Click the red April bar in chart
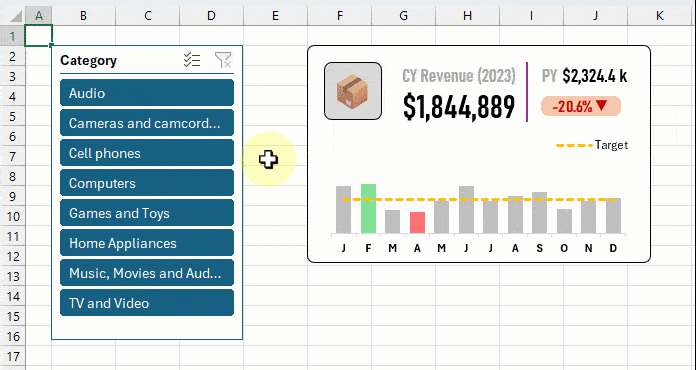Viewport: 696px width, 370px height. point(417,223)
